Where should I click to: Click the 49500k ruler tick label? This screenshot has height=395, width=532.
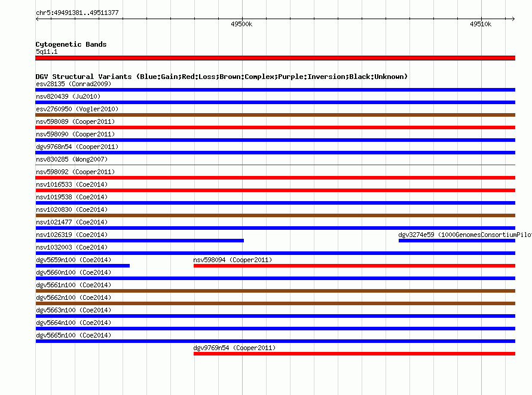click(241, 24)
